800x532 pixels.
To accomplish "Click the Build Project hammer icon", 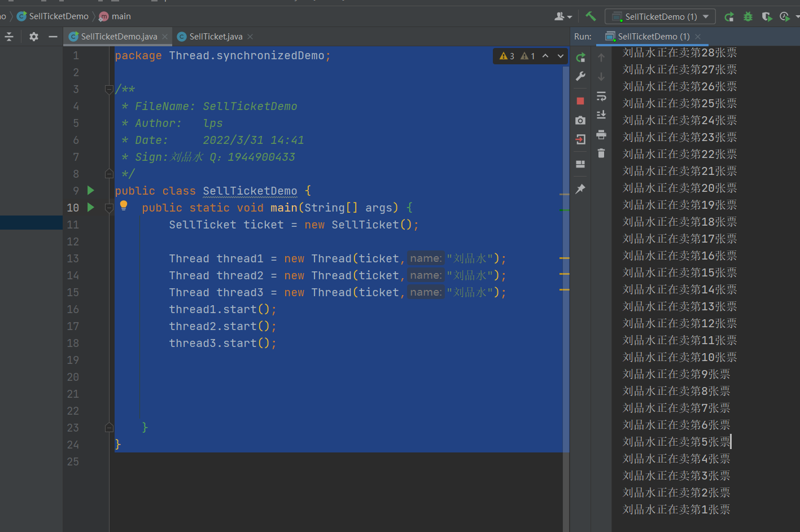I will pyautogui.click(x=591, y=16).
